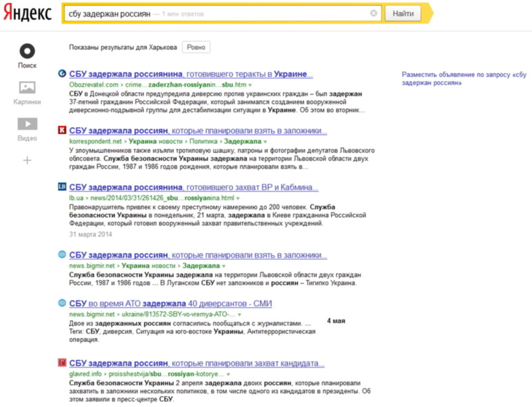
Task: Click the plus icon for more services
Action: [27, 160]
